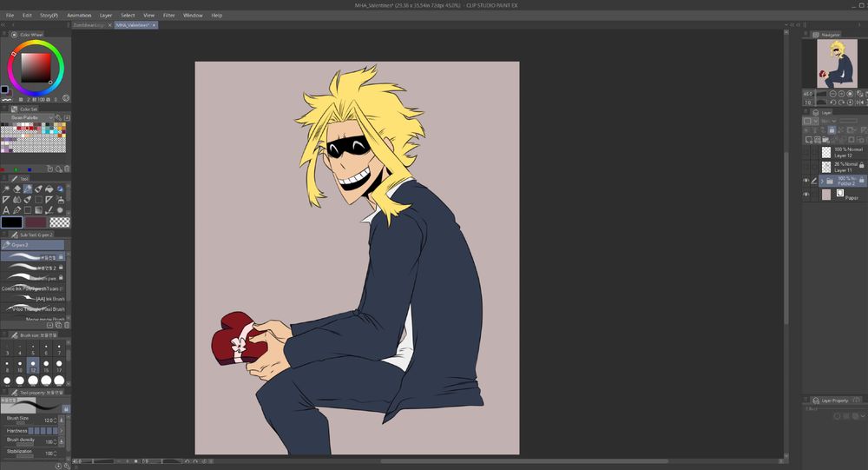Select the dark maroon sub color swatch
The height and width of the screenshot is (470, 868).
pos(36,222)
